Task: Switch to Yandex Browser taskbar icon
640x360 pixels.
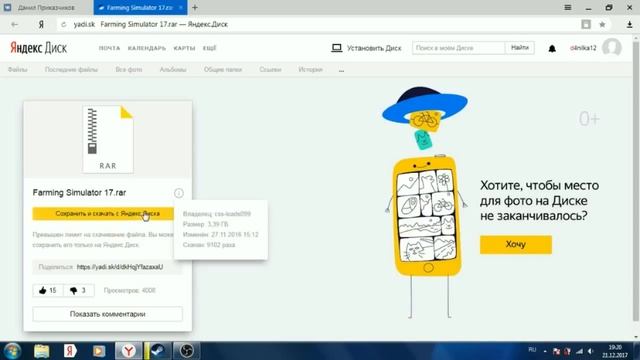Action: click(128, 351)
